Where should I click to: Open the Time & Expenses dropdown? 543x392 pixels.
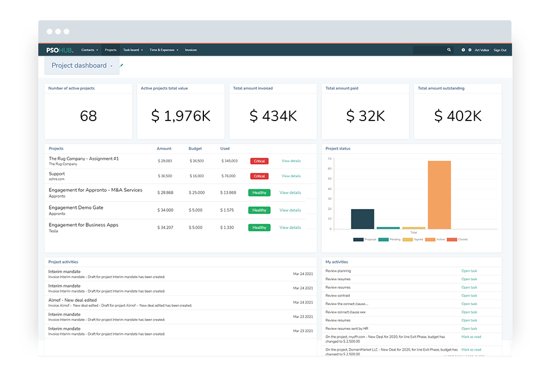tap(163, 50)
